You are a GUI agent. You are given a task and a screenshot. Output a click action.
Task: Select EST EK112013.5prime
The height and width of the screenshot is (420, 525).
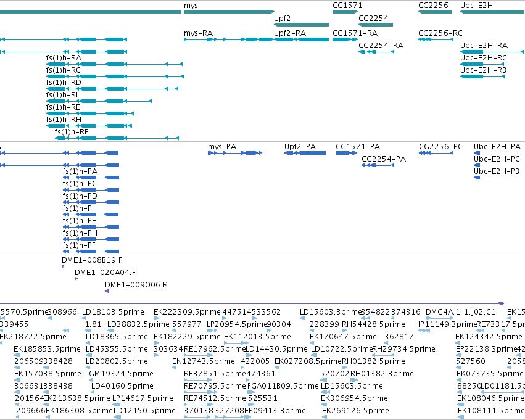click(x=236, y=343)
